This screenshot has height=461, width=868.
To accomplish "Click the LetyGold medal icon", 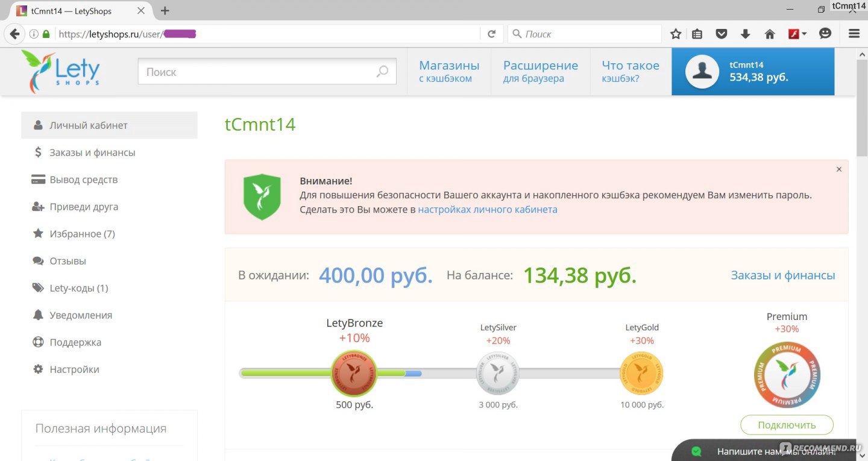I will 642,373.
